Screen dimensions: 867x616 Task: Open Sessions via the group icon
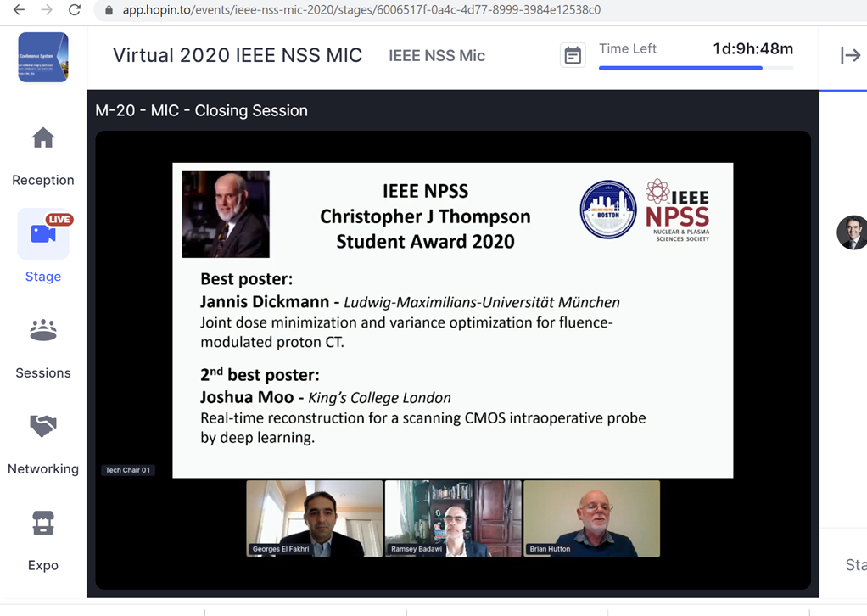coord(43,330)
